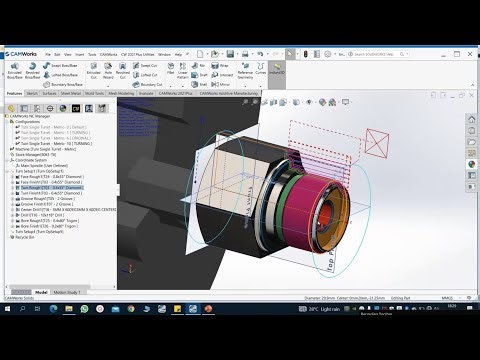This screenshot has width=480, height=360.
Task: Select the Shell tool
Action: [x=199, y=85]
